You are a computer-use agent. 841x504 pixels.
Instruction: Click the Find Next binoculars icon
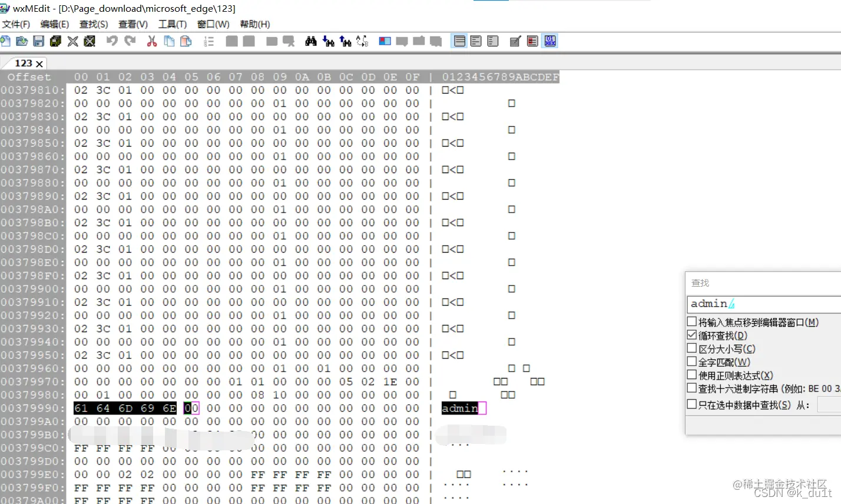pyautogui.click(x=329, y=41)
